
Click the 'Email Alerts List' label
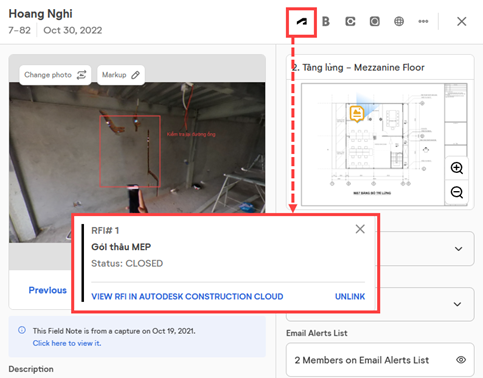[317, 333]
